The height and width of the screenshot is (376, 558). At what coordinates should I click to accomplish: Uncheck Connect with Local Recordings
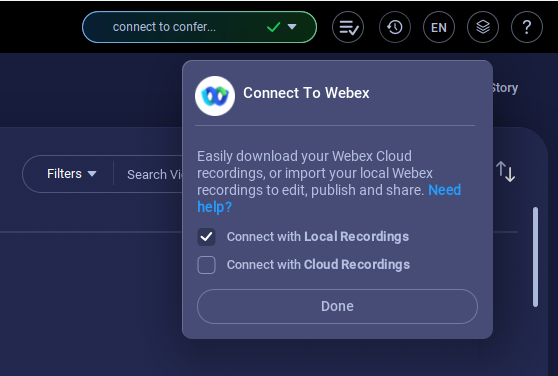coord(206,237)
